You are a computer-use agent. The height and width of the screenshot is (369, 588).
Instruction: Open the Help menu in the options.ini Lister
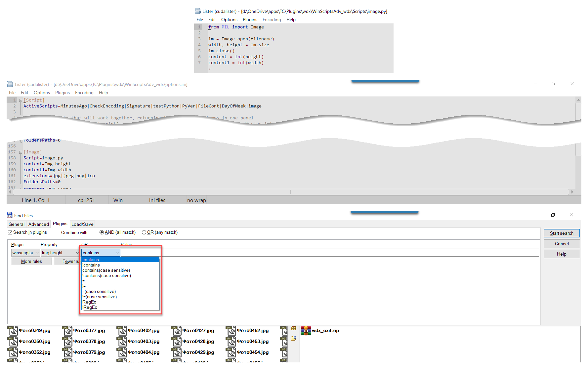click(x=104, y=93)
